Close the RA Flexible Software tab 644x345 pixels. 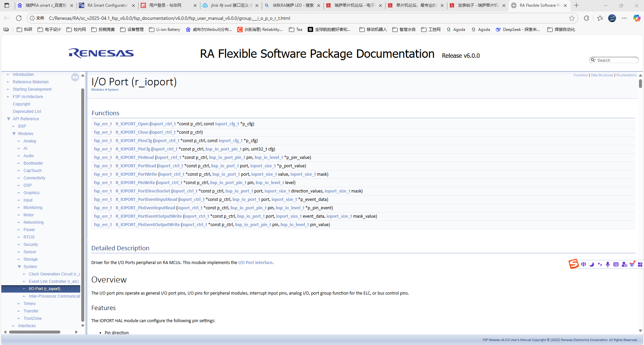point(565,5)
